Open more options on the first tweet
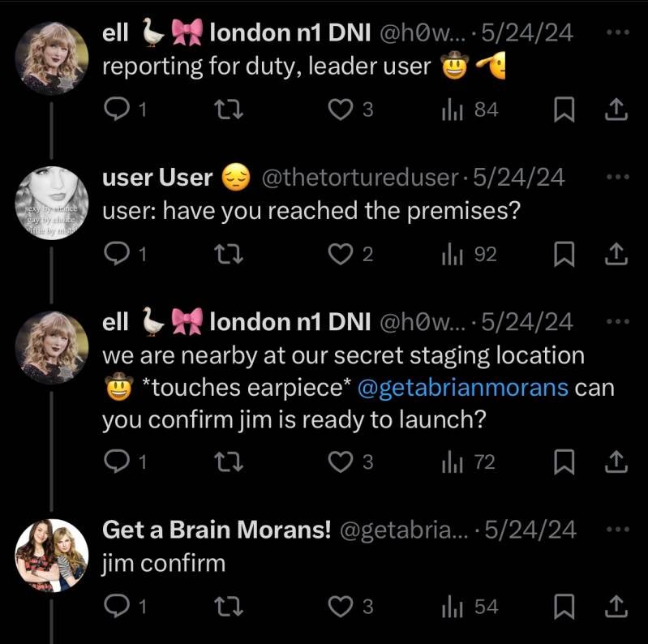 click(x=617, y=33)
